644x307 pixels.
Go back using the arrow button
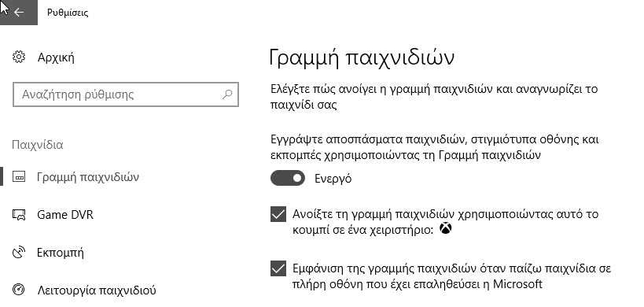click(19, 13)
